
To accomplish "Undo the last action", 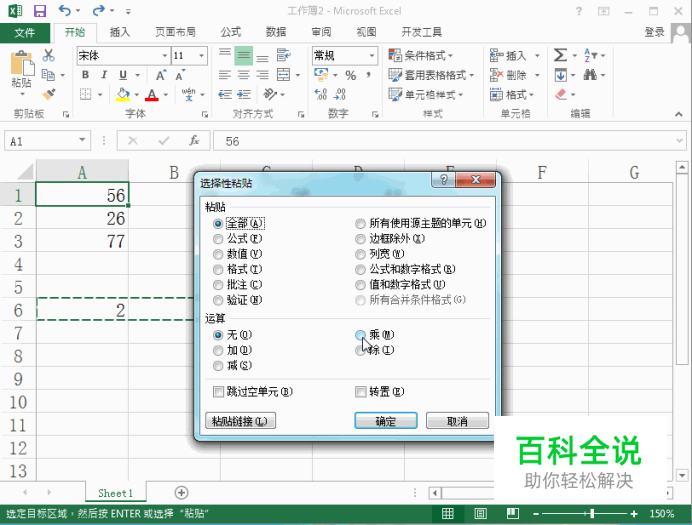I will [65, 10].
